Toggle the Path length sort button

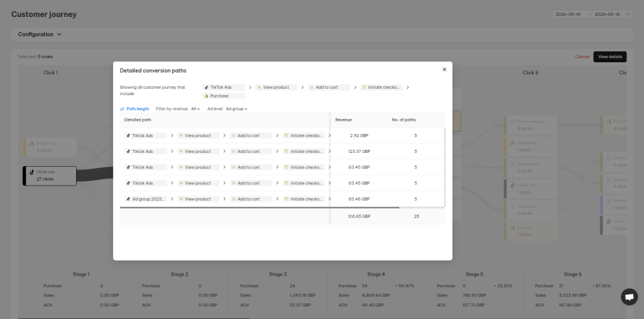(x=135, y=109)
